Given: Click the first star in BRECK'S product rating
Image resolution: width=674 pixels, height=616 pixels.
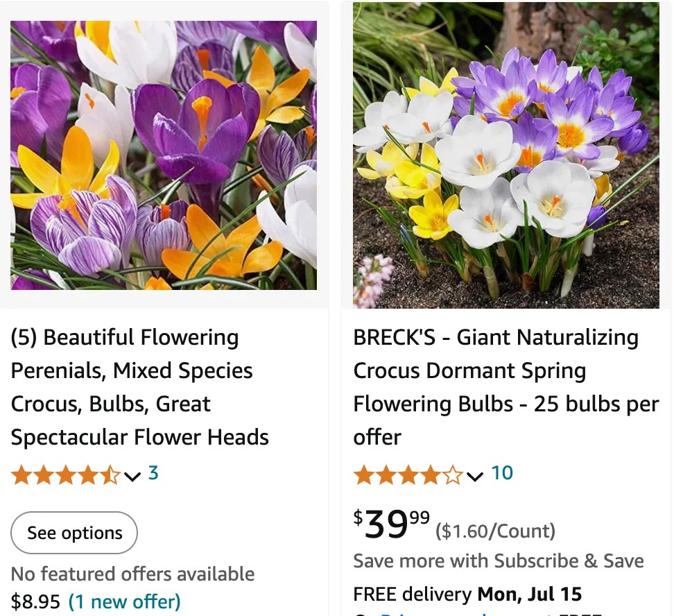Looking at the screenshot, I should click(364, 473).
